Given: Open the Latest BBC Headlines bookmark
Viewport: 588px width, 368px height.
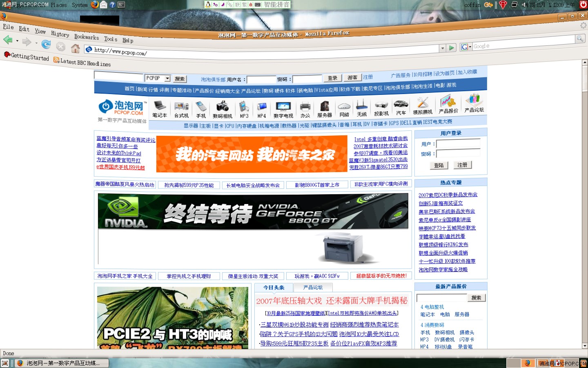Looking at the screenshot, I should [82, 62].
